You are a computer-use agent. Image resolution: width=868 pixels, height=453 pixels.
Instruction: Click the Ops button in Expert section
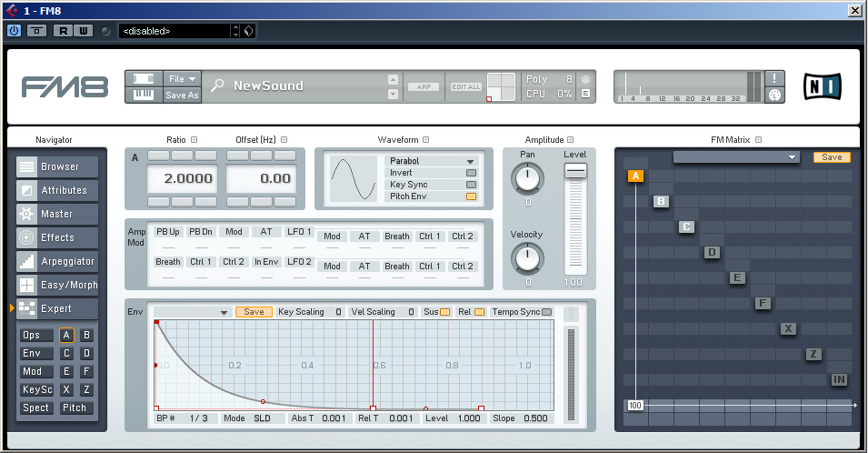click(x=36, y=335)
